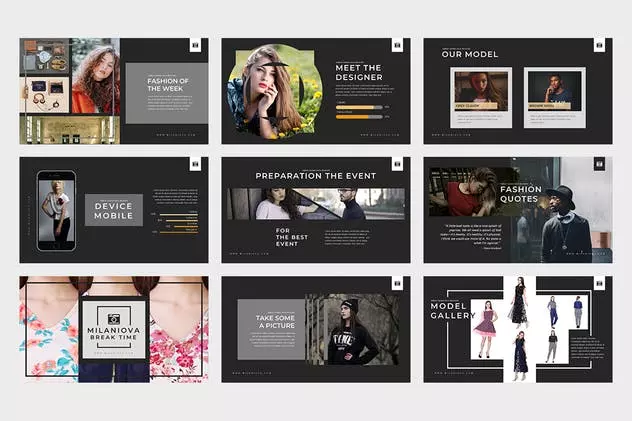Viewport: 632px width, 421px height.
Task: Select the Milaniova Break Time title
Action: (x=114, y=333)
